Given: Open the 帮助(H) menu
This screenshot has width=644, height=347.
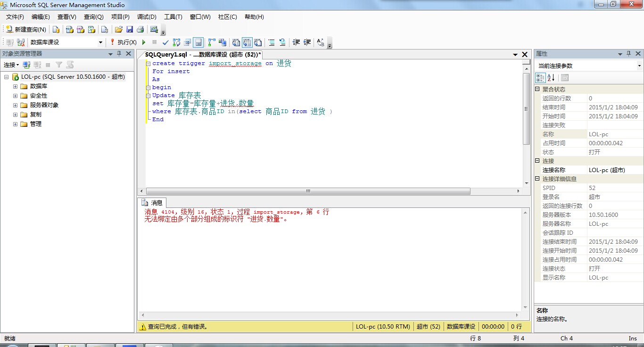Looking at the screenshot, I should (x=254, y=17).
